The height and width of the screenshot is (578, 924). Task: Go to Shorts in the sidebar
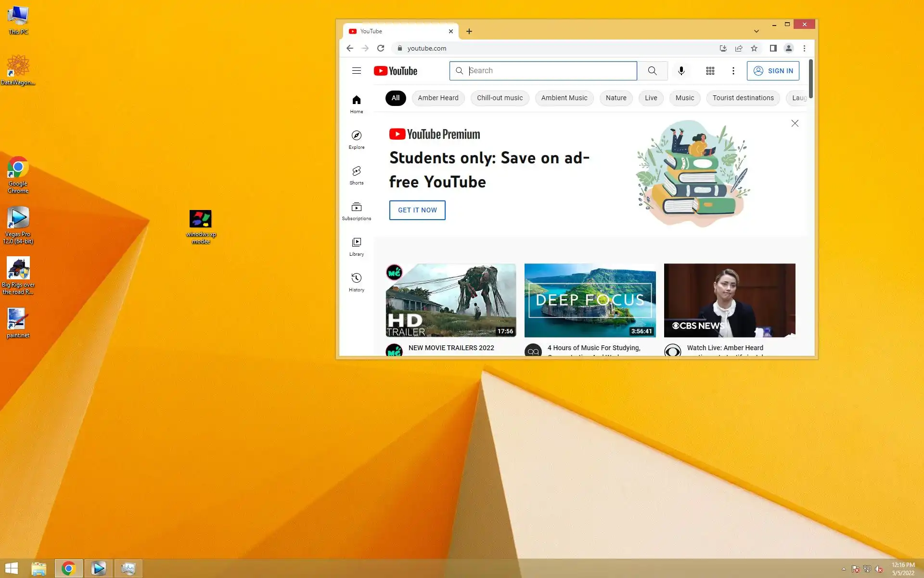[356, 175]
